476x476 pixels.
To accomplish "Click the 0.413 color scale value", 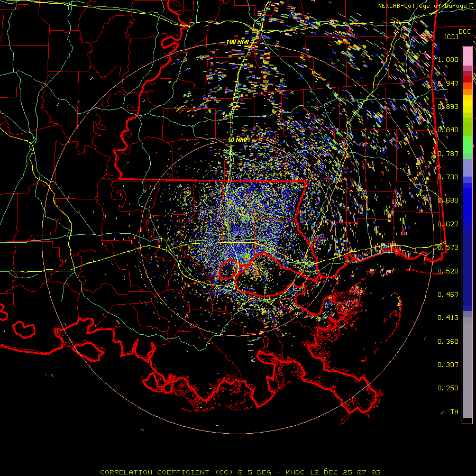I will [448, 318].
